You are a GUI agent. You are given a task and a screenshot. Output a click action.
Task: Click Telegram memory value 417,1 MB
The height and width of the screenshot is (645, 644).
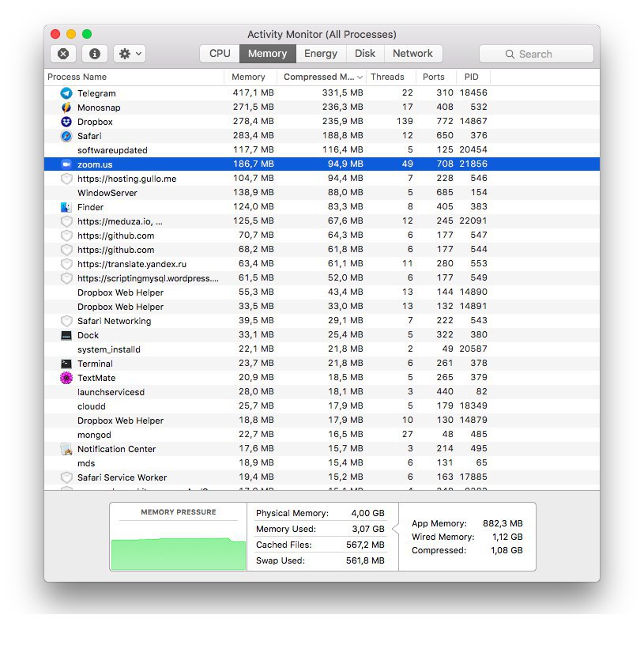coord(254,93)
